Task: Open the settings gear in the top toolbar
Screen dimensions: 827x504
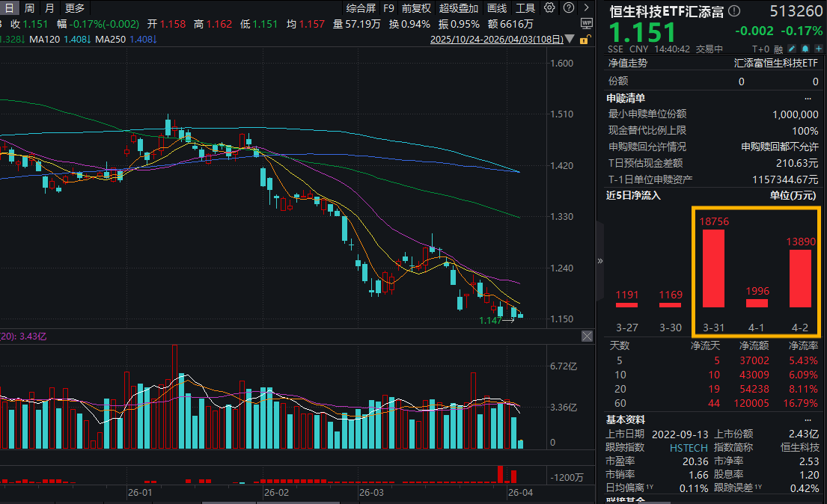Action: tap(549, 7)
